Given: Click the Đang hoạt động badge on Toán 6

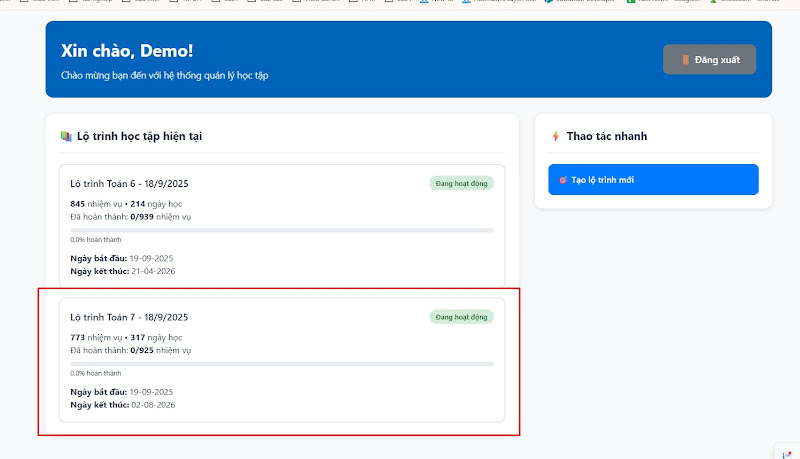Looking at the screenshot, I should 461,183.
